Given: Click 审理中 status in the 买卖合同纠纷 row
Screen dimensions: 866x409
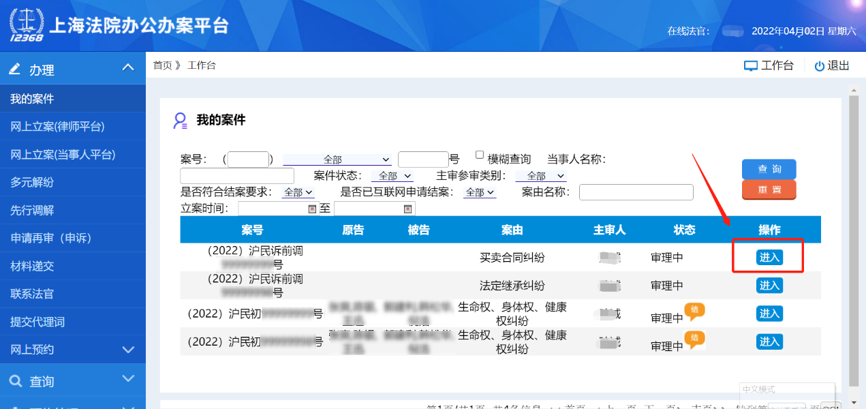Looking at the screenshot, I should point(667,257).
